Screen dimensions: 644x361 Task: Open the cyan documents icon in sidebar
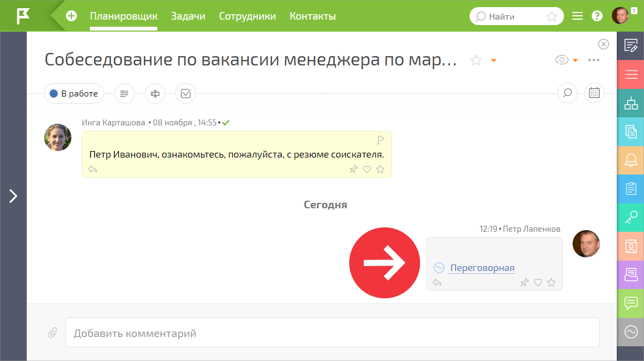pyautogui.click(x=630, y=131)
